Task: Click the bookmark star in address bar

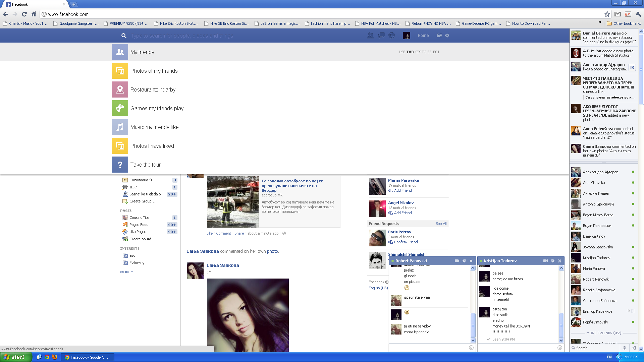Action: [607, 14]
